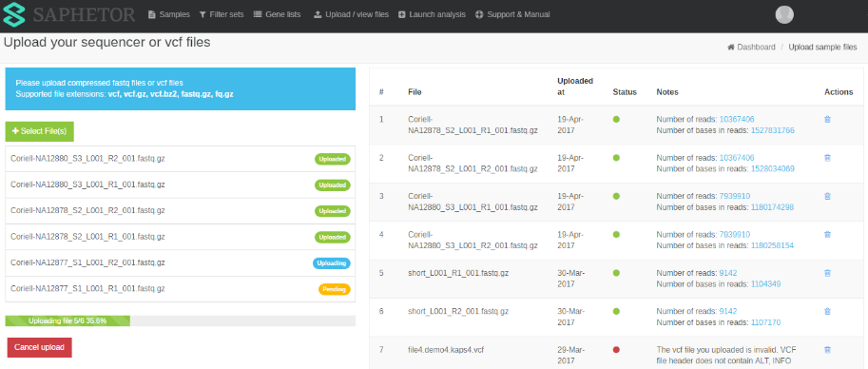
Task: Open the user avatar profile
Action: click(784, 14)
